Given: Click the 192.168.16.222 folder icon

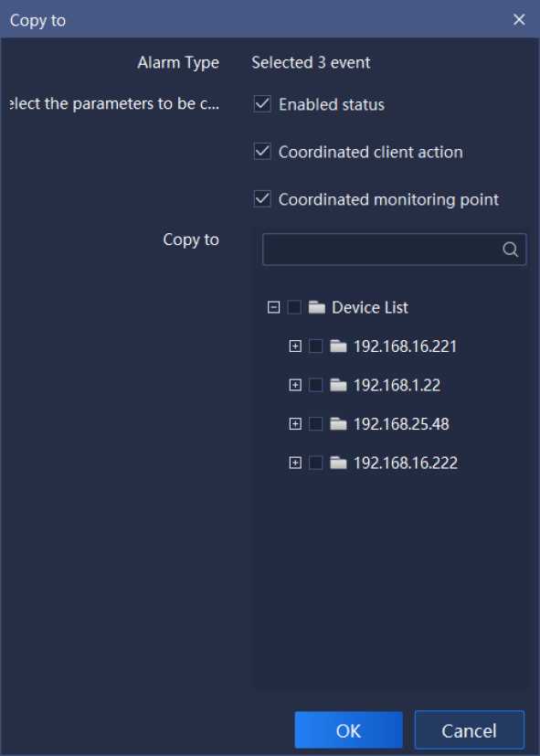Looking at the screenshot, I should tap(338, 463).
